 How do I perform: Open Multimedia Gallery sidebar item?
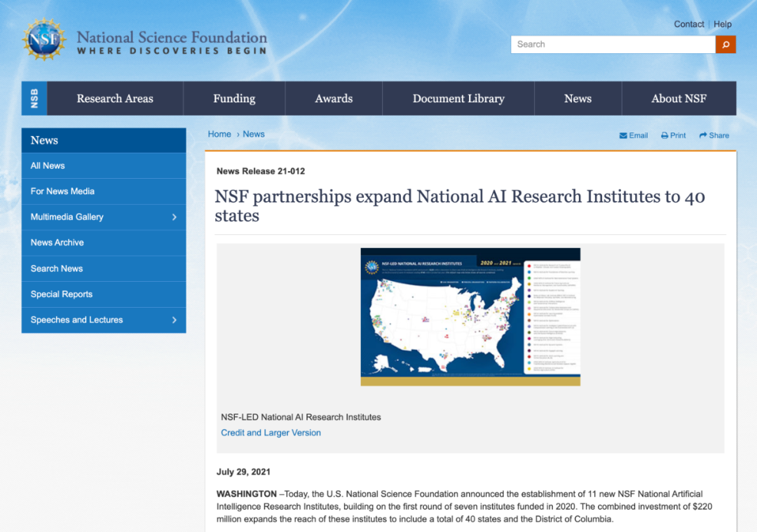[104, 217]
